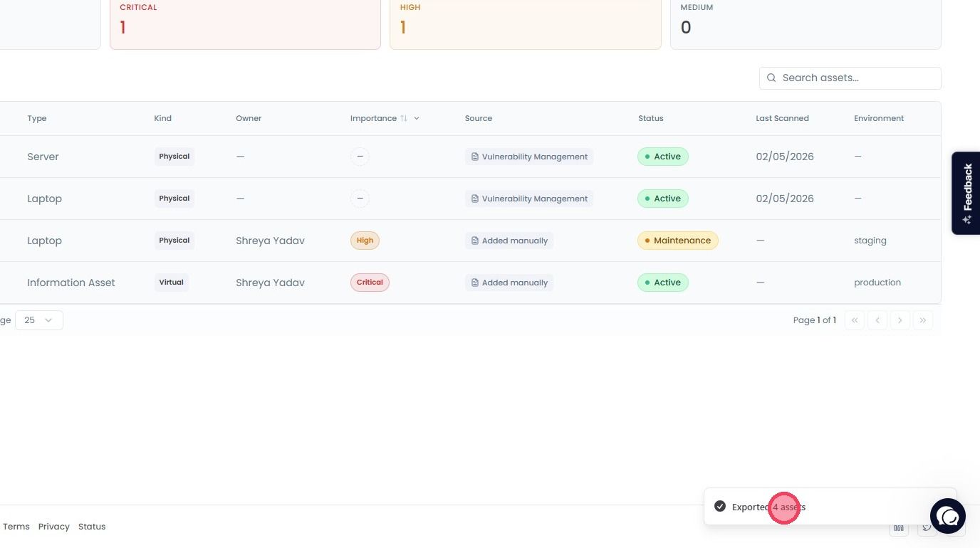The height and width of the screenshot is (548, 980).
Task: Open the Status footer link
Action: (92, 527)
